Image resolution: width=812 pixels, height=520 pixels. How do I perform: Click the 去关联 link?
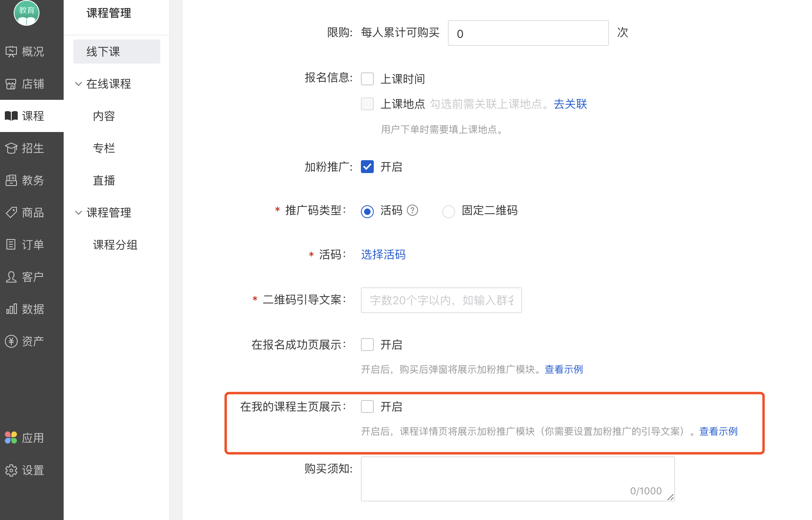click(570, 104)
